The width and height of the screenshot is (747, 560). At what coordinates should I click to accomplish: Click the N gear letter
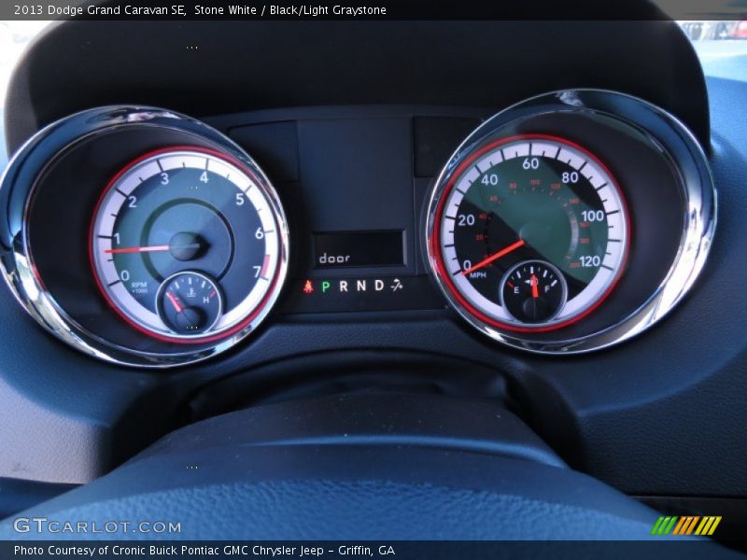click(x=361, y=286)
